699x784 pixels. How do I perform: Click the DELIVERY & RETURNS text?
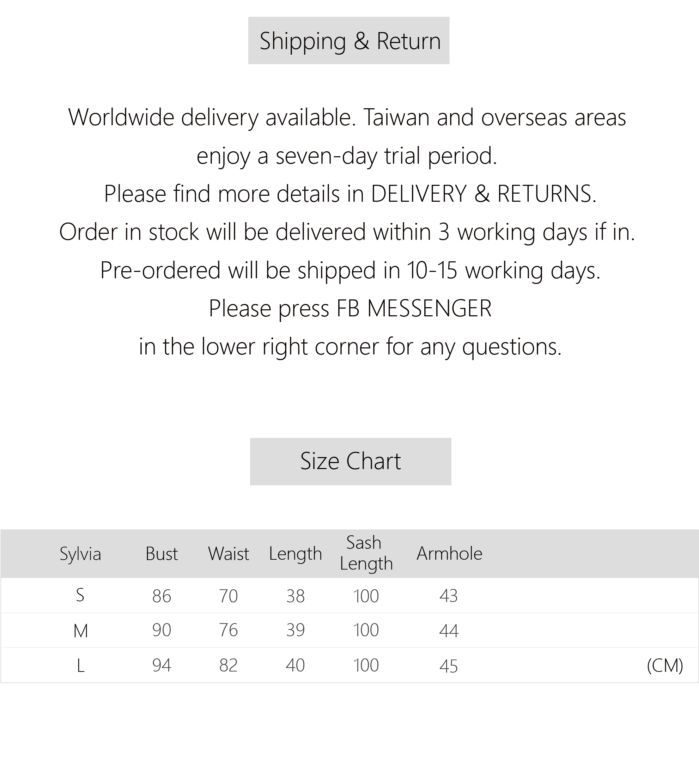click(484, 194)
